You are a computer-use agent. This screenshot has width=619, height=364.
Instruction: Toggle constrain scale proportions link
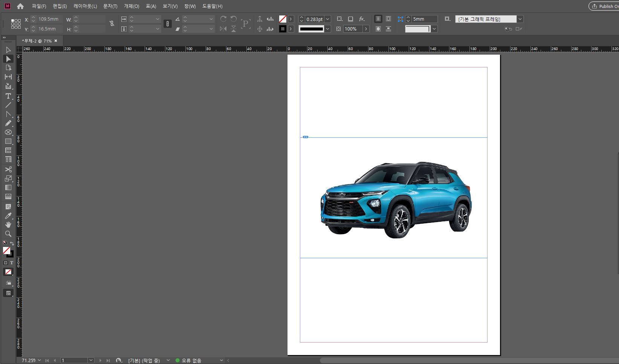[168, 24]
